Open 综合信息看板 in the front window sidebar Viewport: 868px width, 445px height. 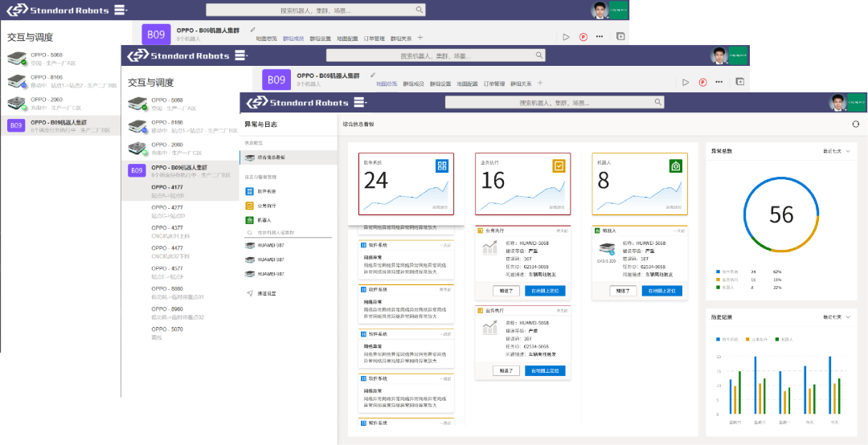click(289, 157)
